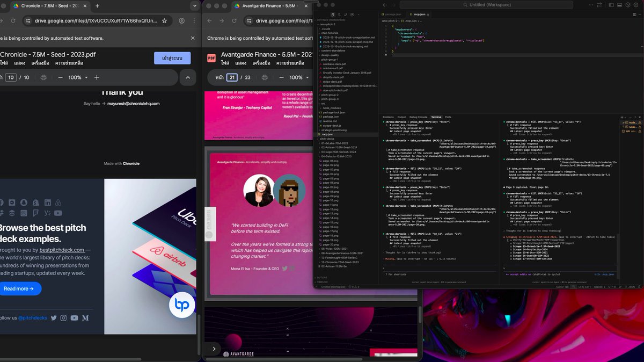Print the Avantgarde Finance PDF
This screenshot has height=362, width=644.
pyautogui.click(x=265, y=77)
